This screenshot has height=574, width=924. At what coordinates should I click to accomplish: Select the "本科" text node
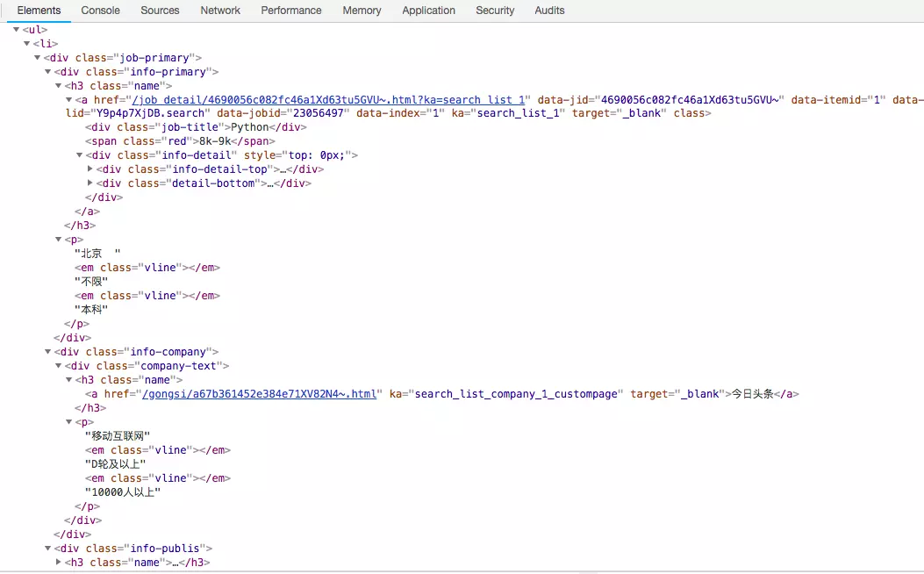[x=90, y=310]
